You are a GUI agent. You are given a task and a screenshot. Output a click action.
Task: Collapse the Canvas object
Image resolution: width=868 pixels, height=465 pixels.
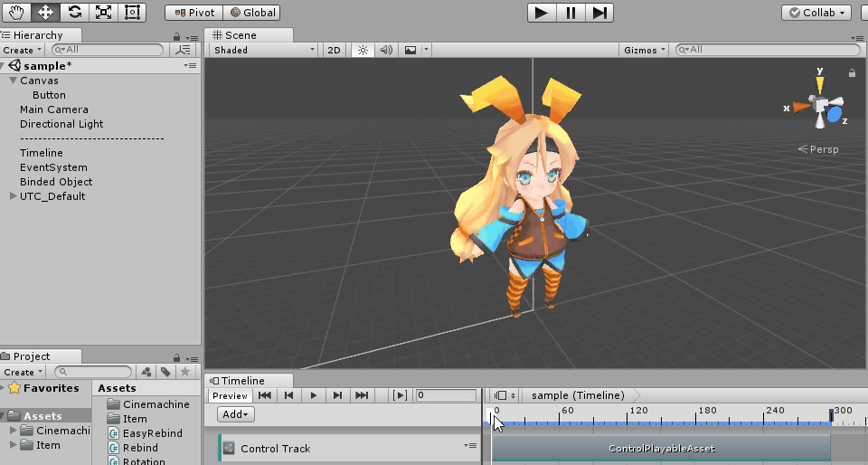[x=13, y=81]
